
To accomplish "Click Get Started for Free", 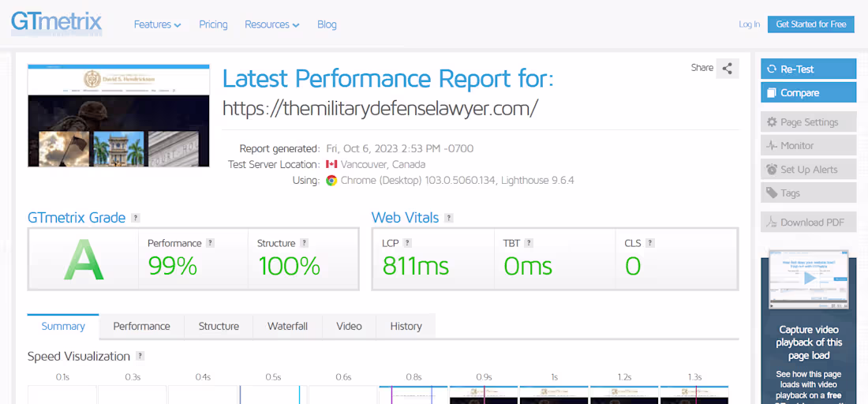I will point(810,24).
